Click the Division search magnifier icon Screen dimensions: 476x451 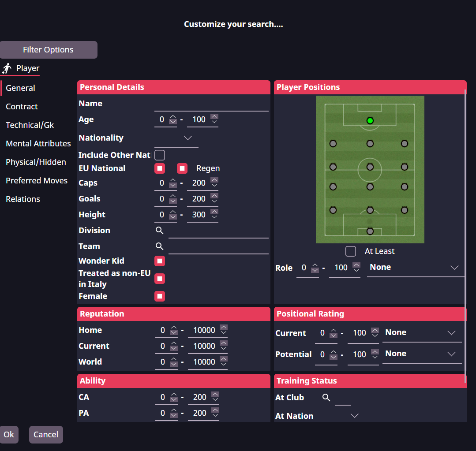pyautogui.click(x=160, y=231)
